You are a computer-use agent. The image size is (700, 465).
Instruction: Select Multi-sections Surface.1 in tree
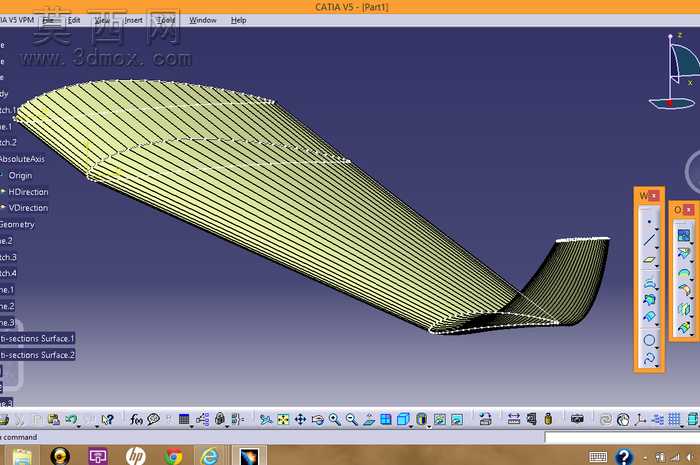coord(37,339)
